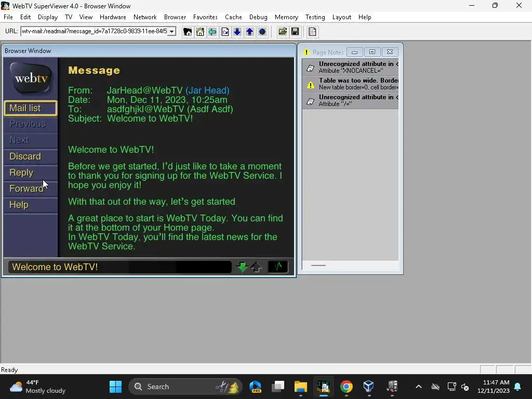The height and width of the screenshot is (399, 532).
Task: Click the view source document icon
Action: [312, 32]
